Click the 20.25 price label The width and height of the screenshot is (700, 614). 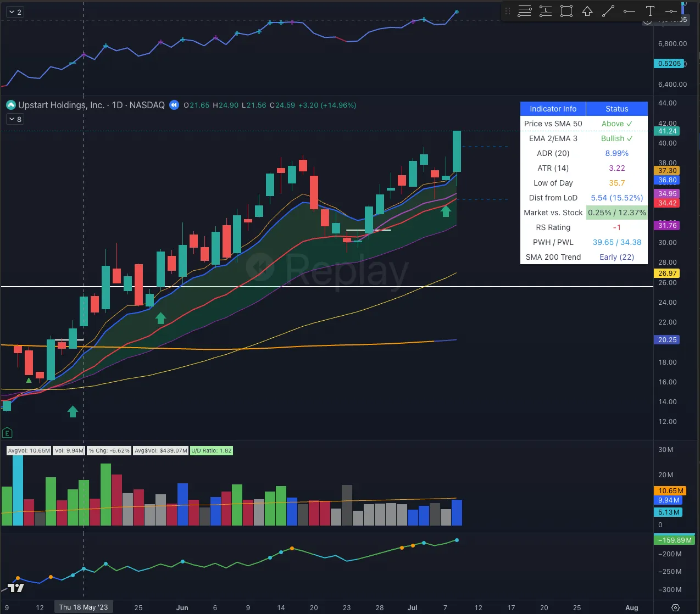coord(668,340)
